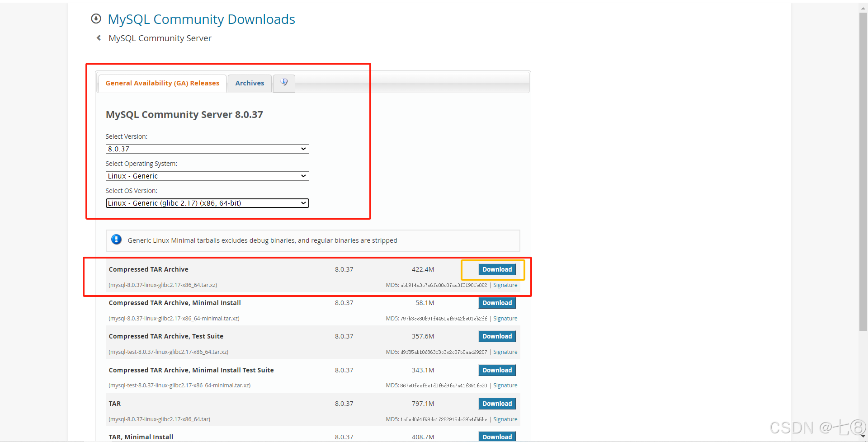The image size is (868, 442).
Task: Click the TAR row title
Action: [115, 404]
